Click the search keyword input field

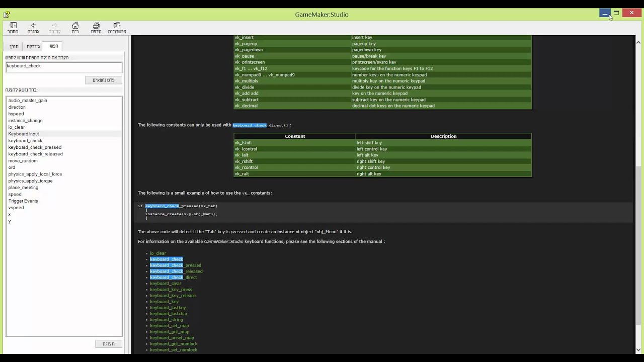(64, 66)
